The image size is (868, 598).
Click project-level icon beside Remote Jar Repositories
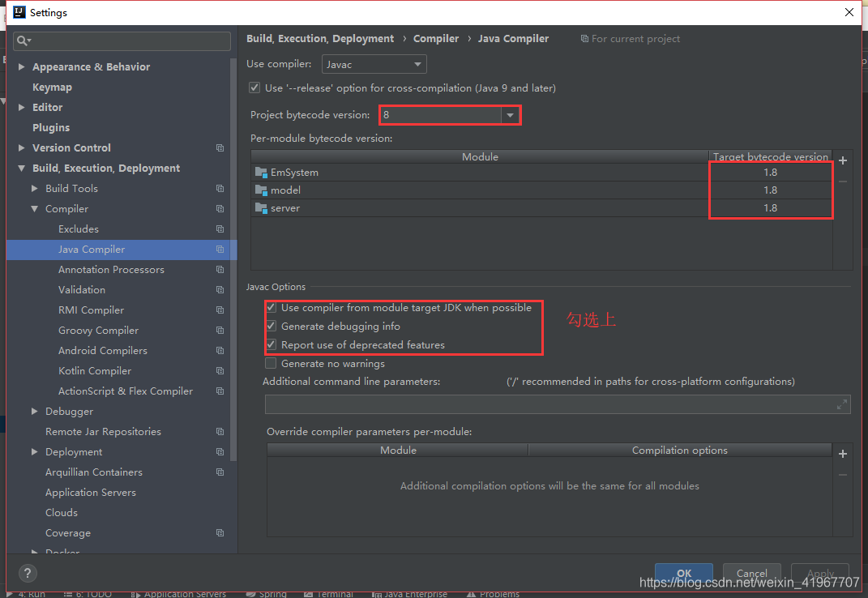[220, 431]
